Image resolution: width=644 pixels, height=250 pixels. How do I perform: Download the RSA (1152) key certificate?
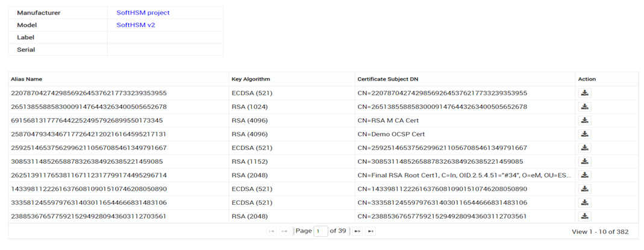(584, 161)
